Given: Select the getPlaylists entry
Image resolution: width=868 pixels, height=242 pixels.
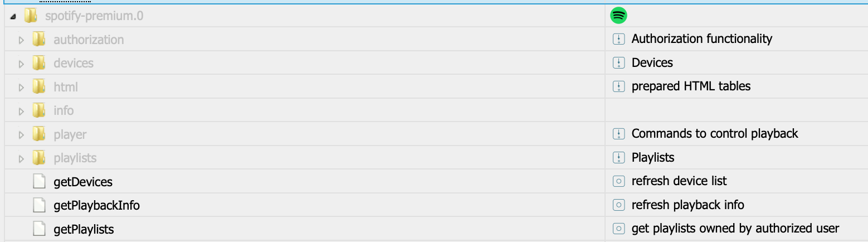Looking at the screenshot, I should [x=84, y=229].
